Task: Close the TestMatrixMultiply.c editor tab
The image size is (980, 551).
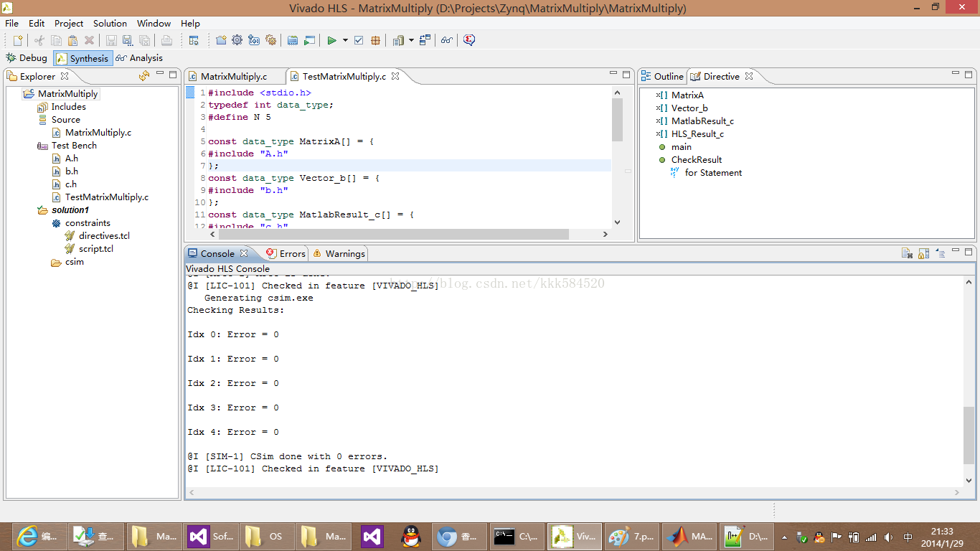Action: coord(395,76)
